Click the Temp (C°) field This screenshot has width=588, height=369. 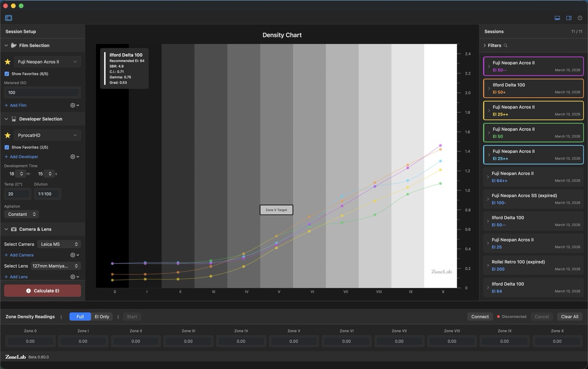pos(17,194)
